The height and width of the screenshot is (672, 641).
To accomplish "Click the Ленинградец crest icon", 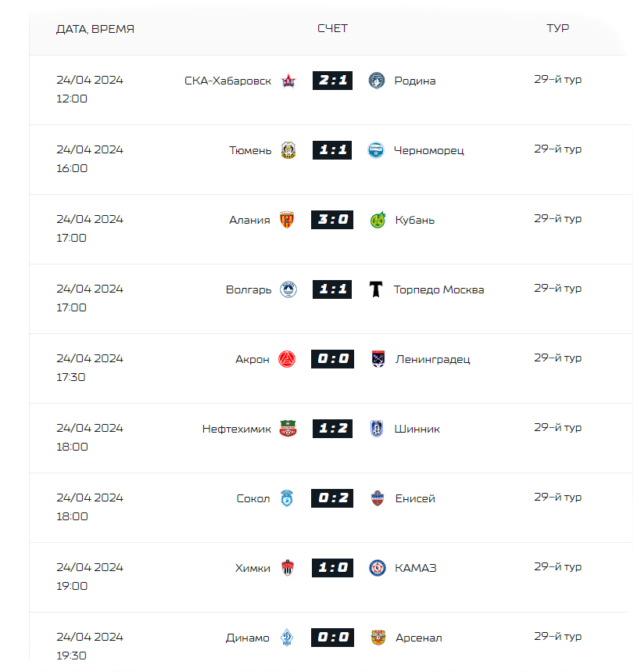I will pos(378,359).
